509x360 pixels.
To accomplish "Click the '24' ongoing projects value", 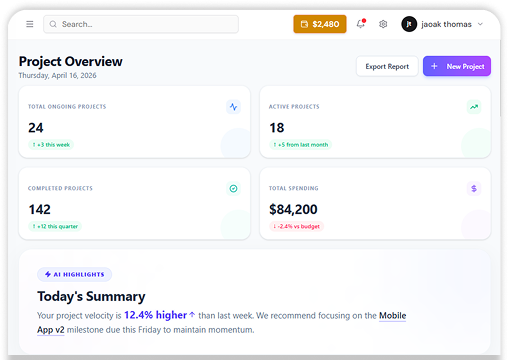I will pyautogui.click(x=36, y=128).
